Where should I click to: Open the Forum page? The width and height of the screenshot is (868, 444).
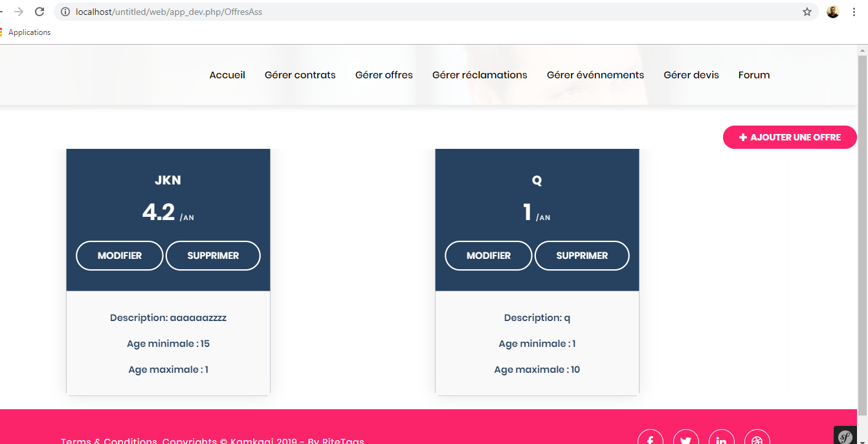tap(753, 74)
